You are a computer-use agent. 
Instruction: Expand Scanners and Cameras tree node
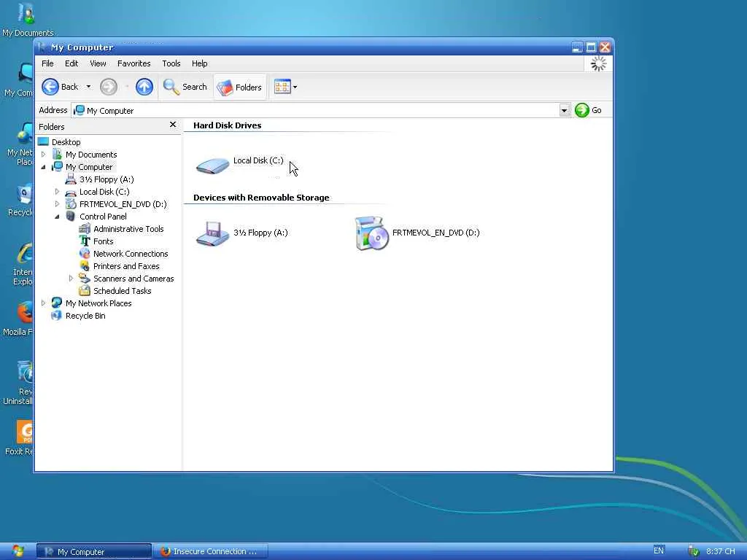pyautogui.click(x=71, y=278)
